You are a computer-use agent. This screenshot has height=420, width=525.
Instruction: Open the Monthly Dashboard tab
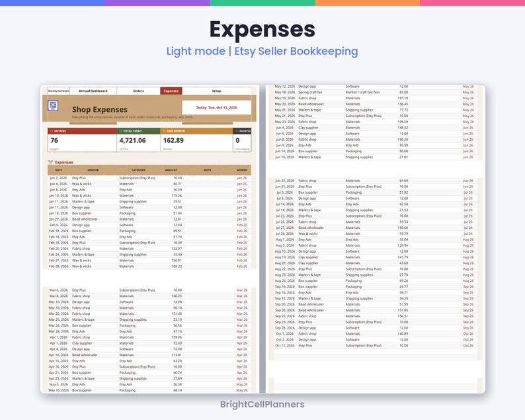[59, 91]
